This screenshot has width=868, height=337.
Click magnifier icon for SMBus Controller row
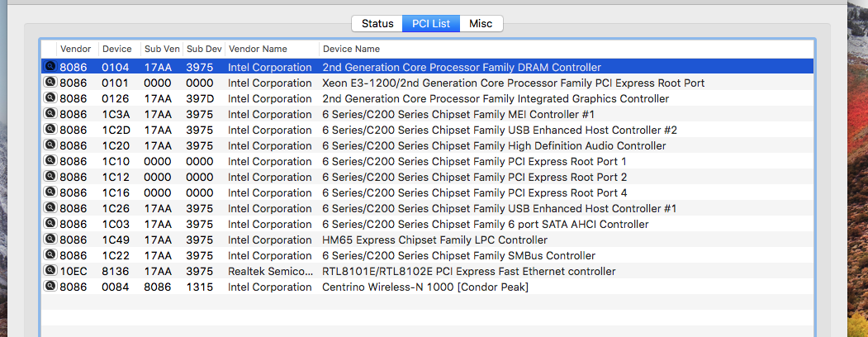coord(50,255)
